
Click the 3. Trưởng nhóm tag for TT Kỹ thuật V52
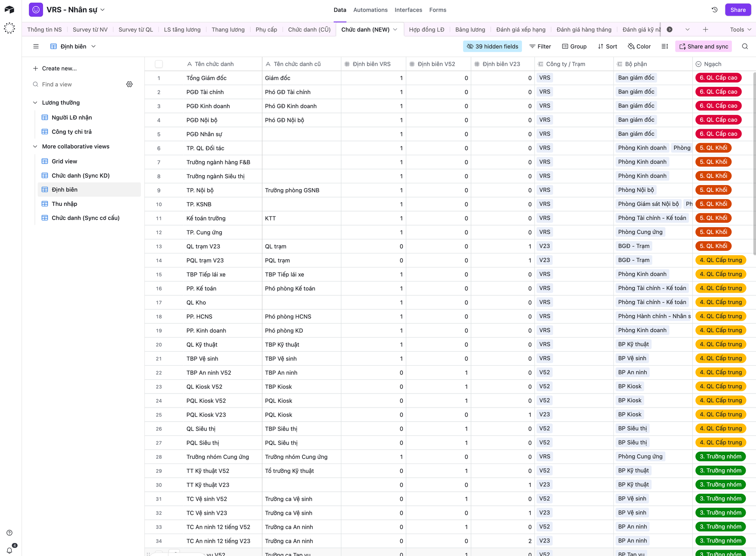(x=720, y=471)
